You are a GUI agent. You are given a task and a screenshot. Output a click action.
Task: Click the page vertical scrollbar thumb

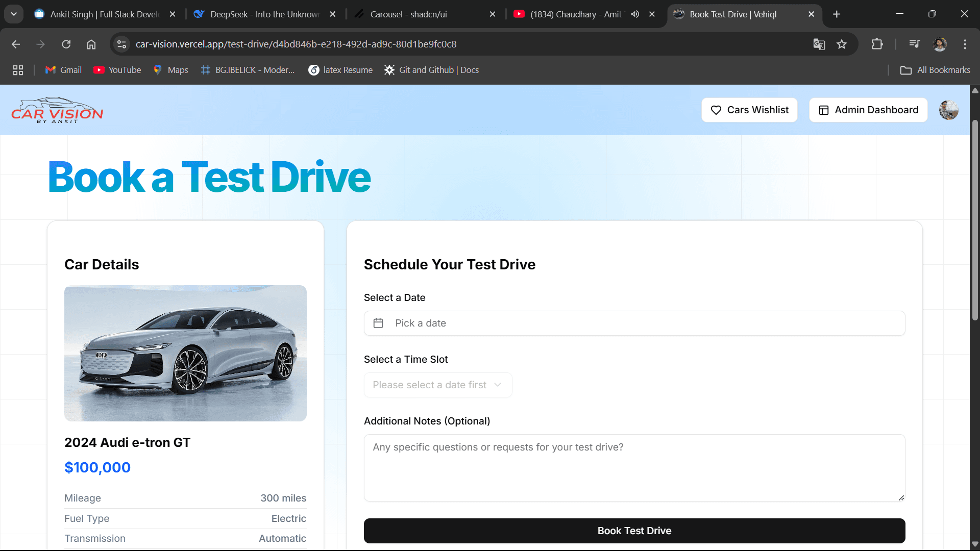point(975,219)
